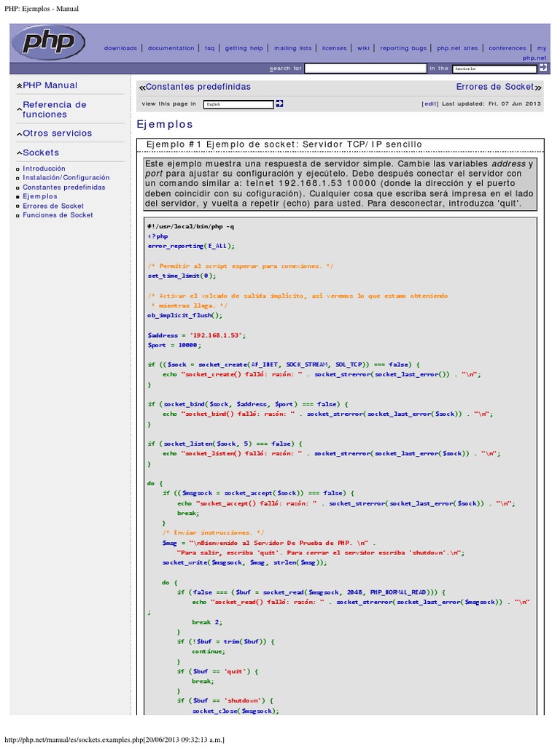560x747 pixels.
Task: Go to Otros servicios sidebar link
Action: 57,133
